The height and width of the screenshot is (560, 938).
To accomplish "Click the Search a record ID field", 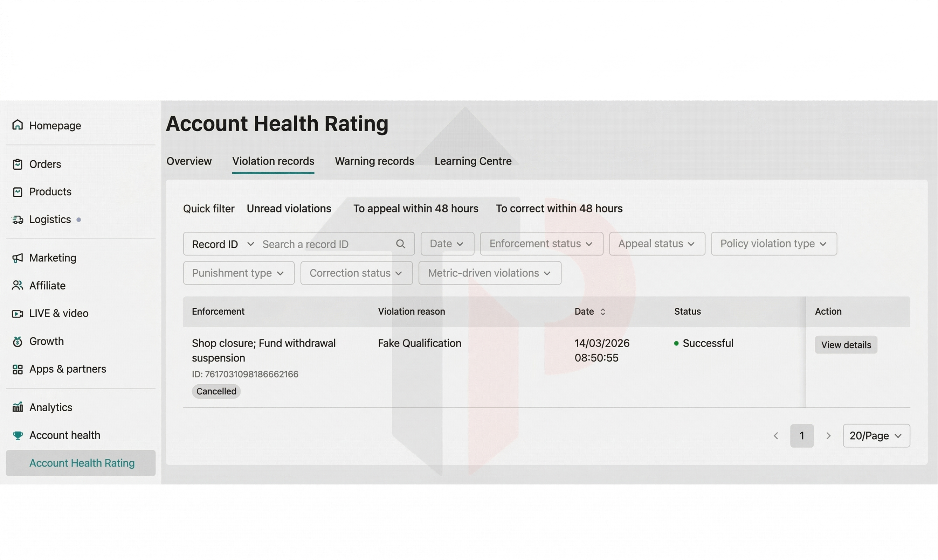I will (x=325, y=244).
